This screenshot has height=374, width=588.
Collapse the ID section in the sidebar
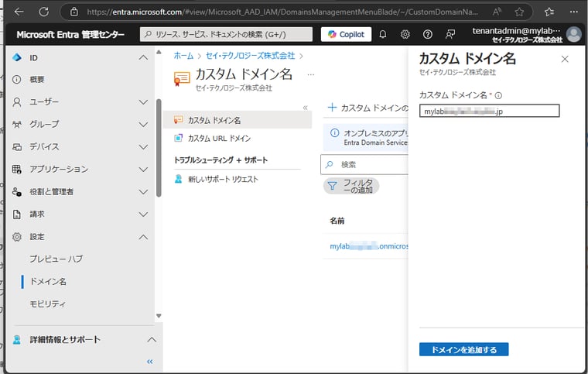tap(143, 58)
